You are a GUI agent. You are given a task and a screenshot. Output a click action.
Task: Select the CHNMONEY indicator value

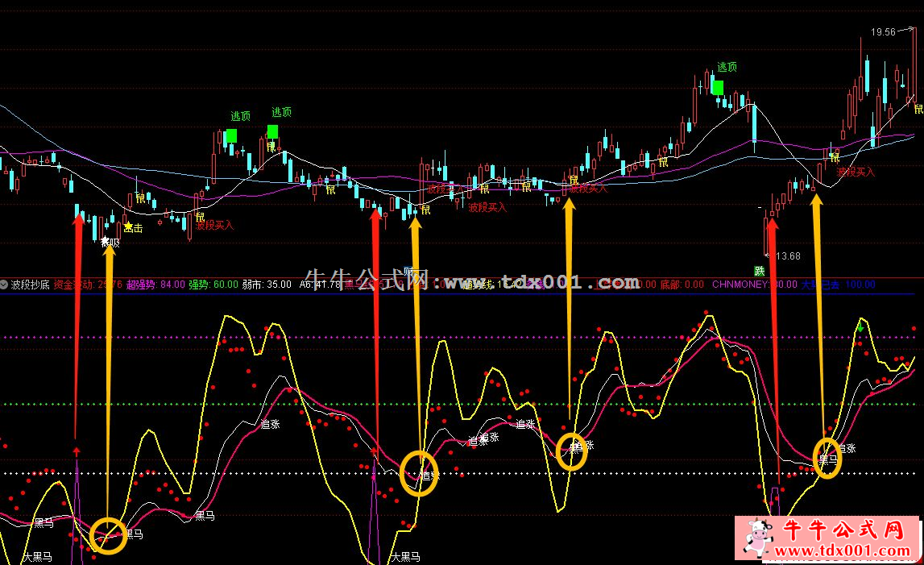[x=755, y=285]
